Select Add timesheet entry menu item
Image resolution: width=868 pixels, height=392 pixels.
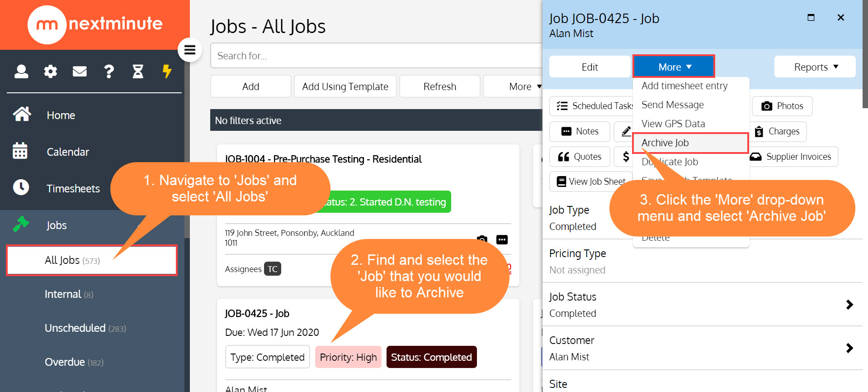point(684,86)
